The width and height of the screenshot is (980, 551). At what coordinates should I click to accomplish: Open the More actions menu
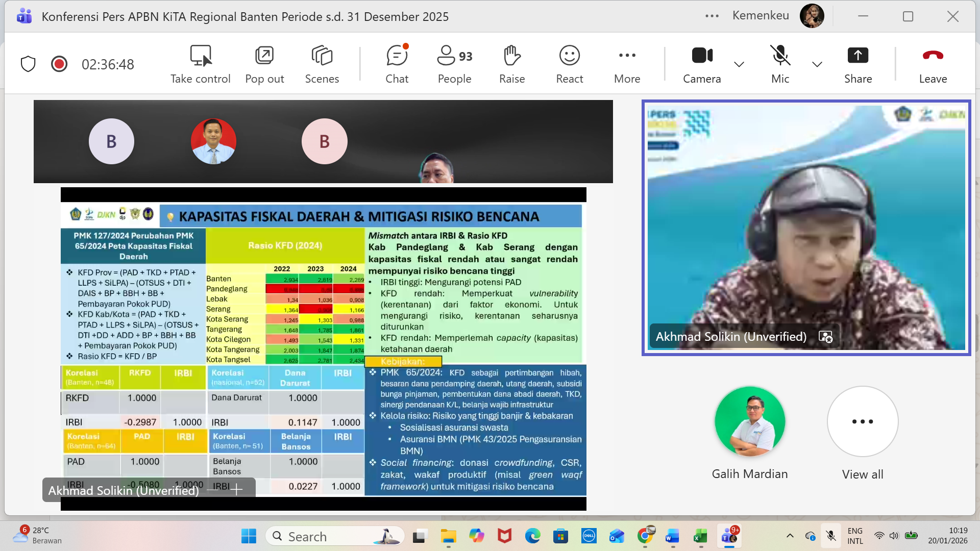point(627,56)
